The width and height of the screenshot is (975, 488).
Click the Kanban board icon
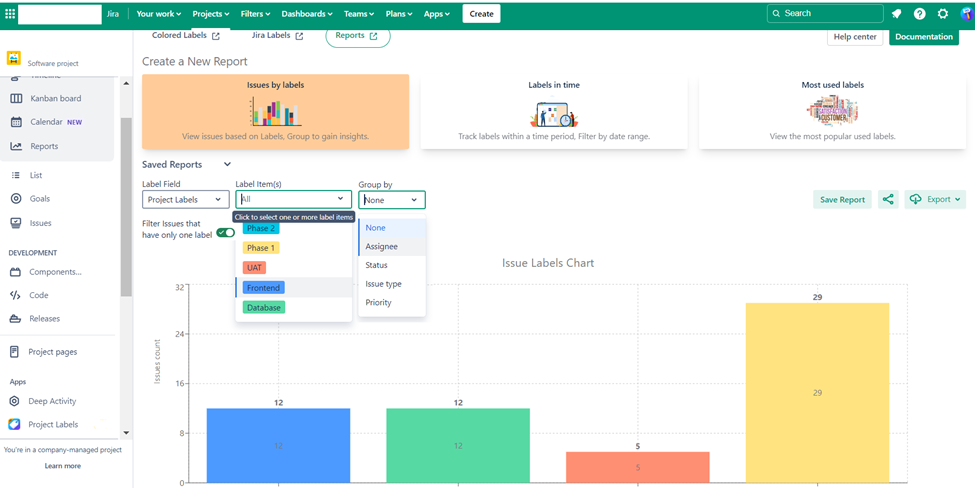17,98
